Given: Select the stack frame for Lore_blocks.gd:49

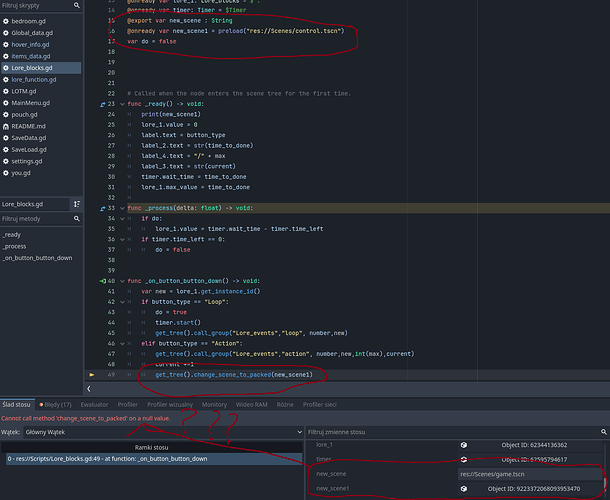Looking at the screenshot, I should click(108, 458).
